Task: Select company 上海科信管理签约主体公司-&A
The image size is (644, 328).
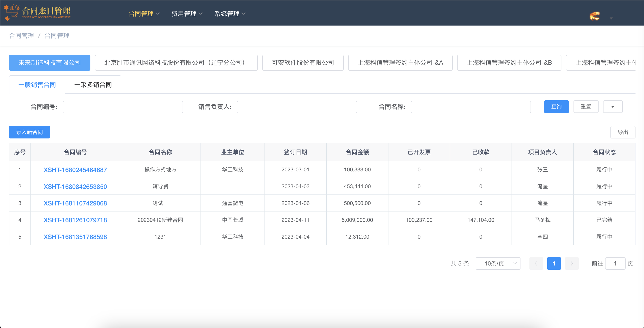Action: pyautogui.click(x=400, y=63)
